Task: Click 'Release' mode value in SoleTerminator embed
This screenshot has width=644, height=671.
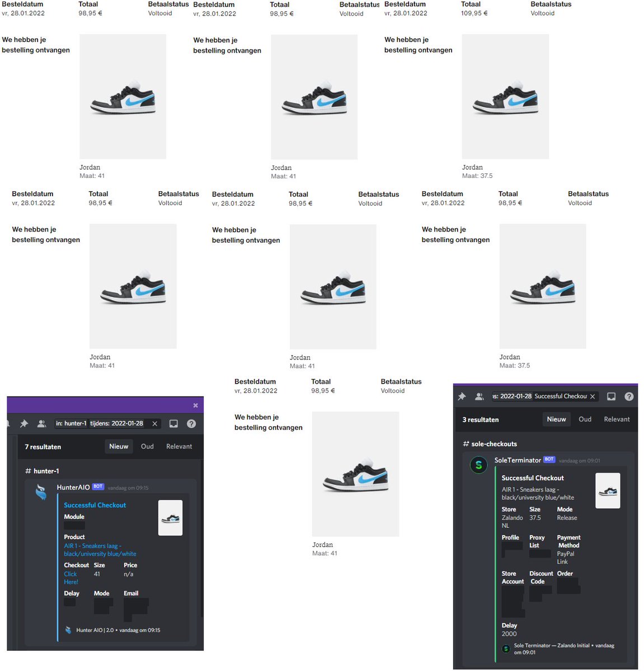Action: [x=567, y=518]
